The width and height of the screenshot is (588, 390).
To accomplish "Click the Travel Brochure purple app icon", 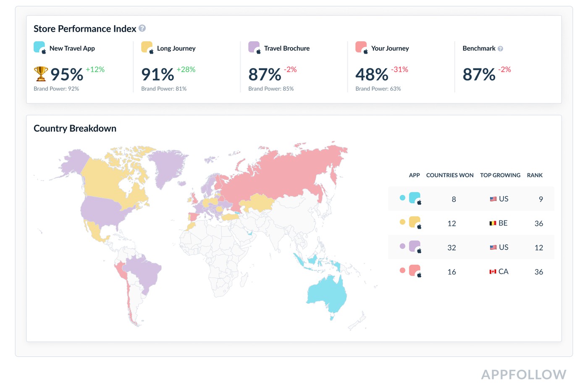I will pyautogui.click(x=254, y=47).
